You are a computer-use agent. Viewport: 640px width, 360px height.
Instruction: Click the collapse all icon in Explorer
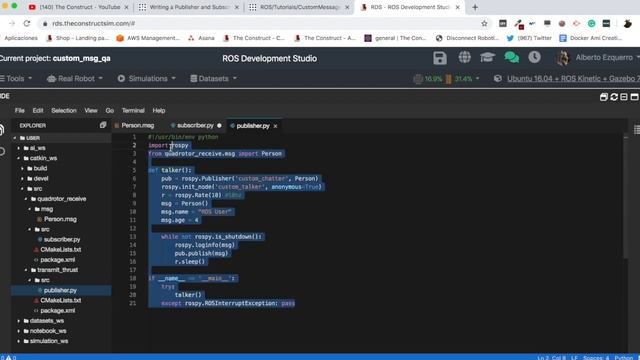point(103,125)
